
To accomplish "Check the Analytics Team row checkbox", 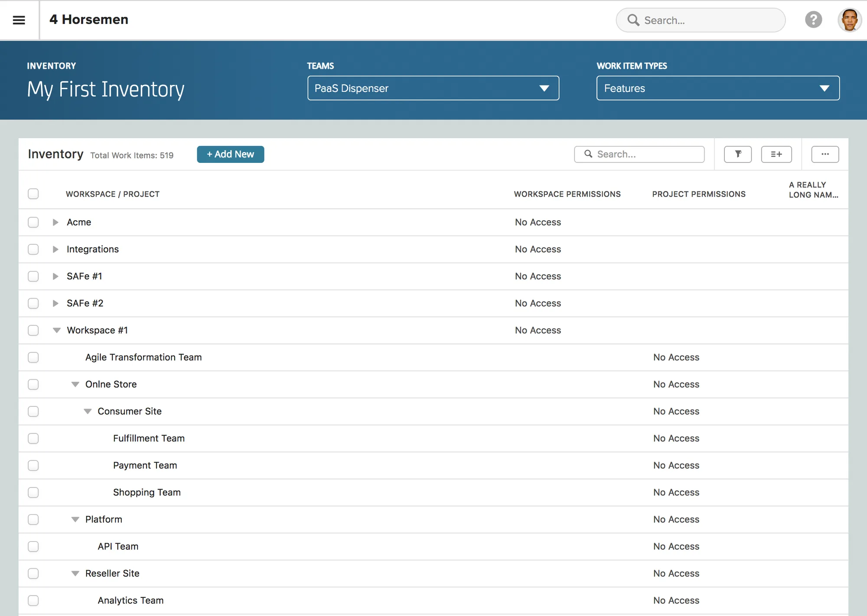I will (x=33, y=600).
